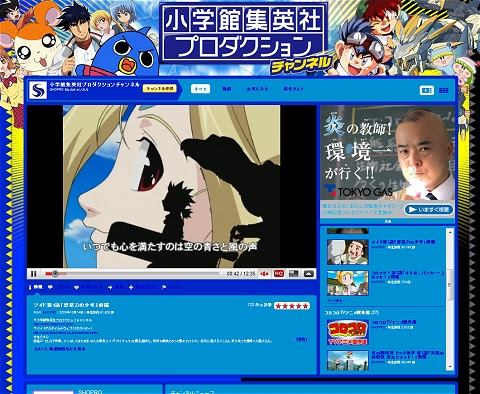The image size is (480, 394).
Task: Select the 再生リスト (Playlists) tab
Action: [x=293, y=89]
